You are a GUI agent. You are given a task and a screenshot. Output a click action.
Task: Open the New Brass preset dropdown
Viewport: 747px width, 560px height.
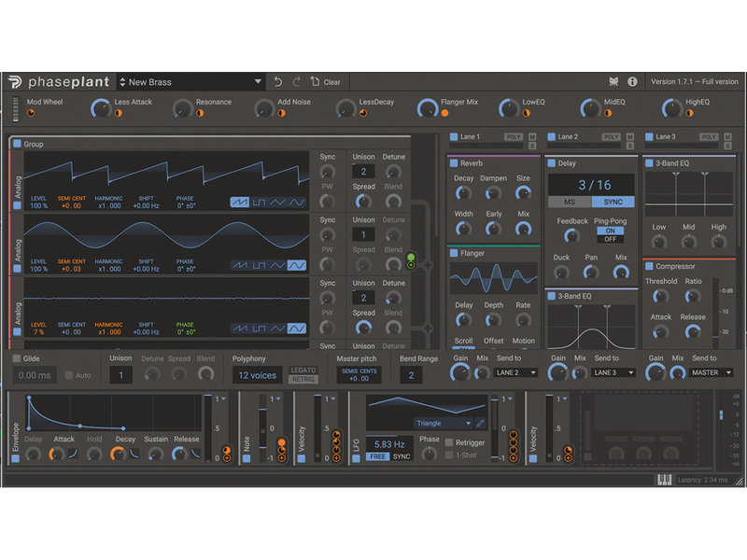point(258,81)
